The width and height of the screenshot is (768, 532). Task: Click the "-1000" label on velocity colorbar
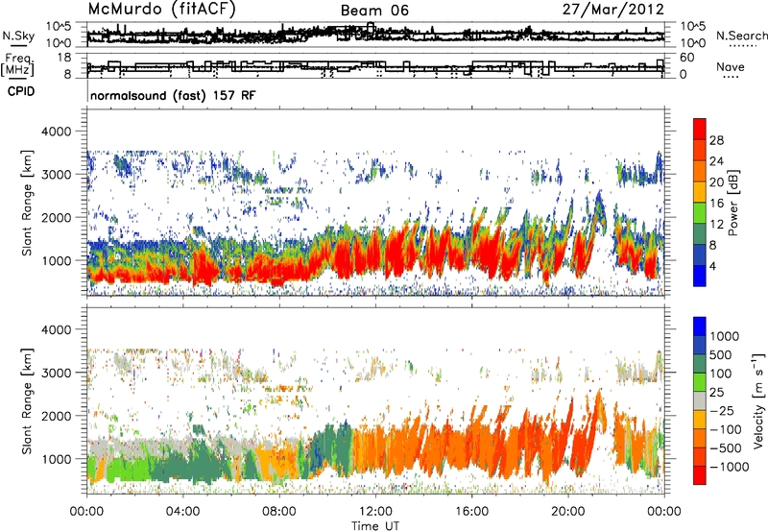coord(729,467)
